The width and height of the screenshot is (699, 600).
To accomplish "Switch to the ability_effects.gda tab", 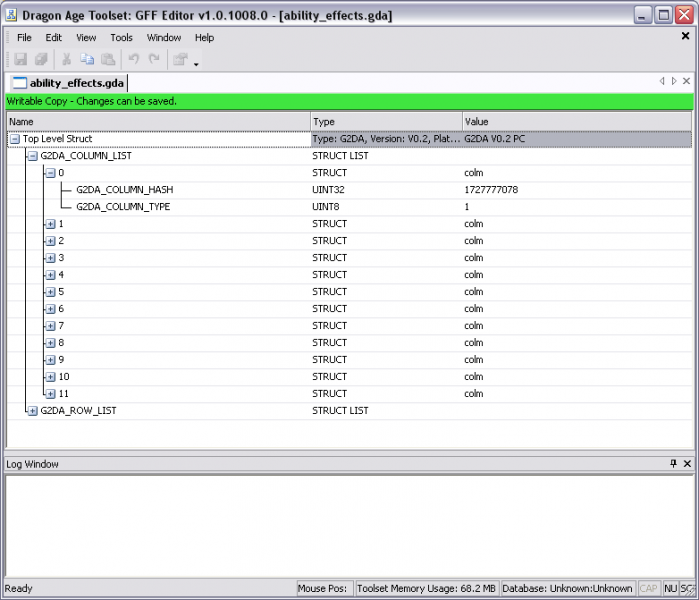I will pyautogui.click(x=68, y=83).
